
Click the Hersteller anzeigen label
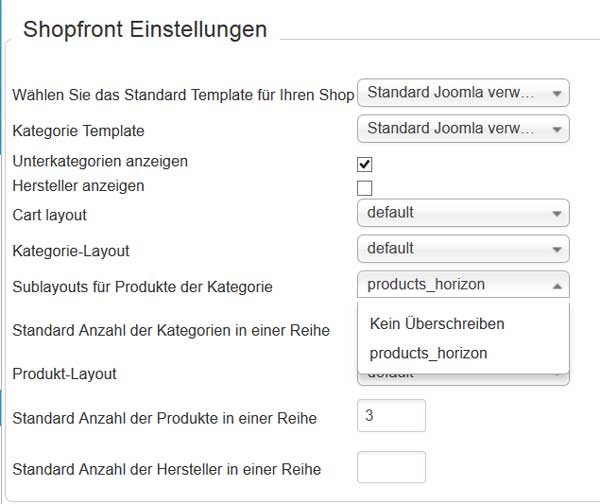click(78, 186)
